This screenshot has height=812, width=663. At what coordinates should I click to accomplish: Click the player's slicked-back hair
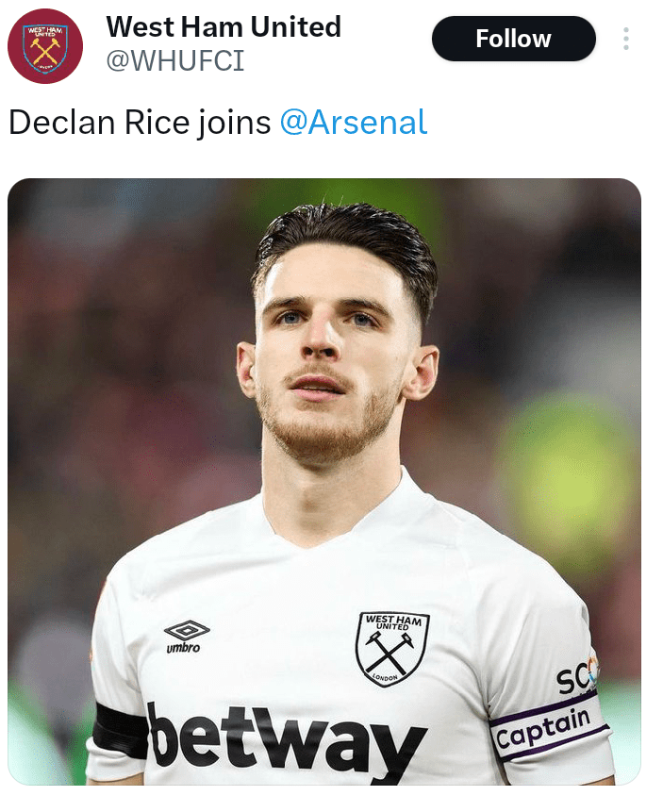(x=347, y=238)
